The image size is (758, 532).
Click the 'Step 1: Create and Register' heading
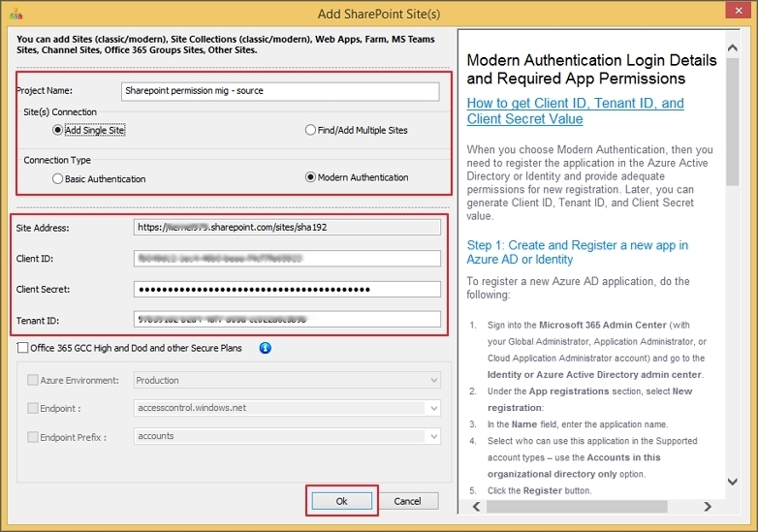point(577,252)
